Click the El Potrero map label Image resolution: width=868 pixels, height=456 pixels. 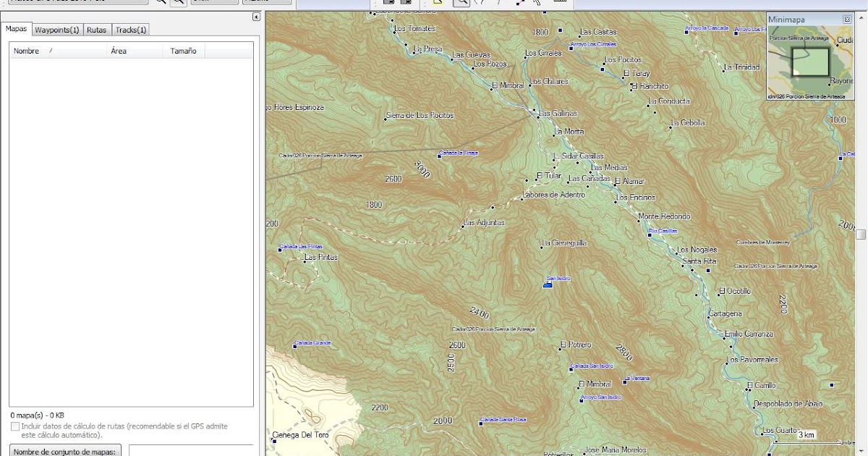pyautogui.click(x=576, y=345)
